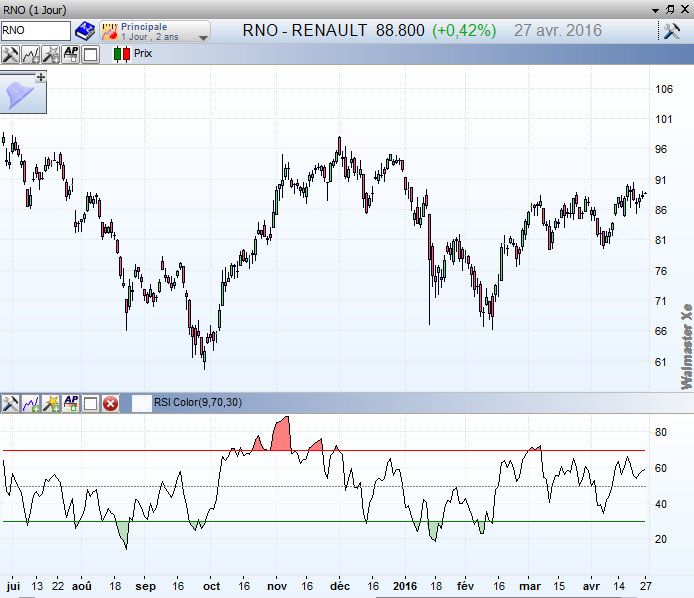Click the 2016 label on time axis
This screenshot has height=598, width=694.
point(405,586)
